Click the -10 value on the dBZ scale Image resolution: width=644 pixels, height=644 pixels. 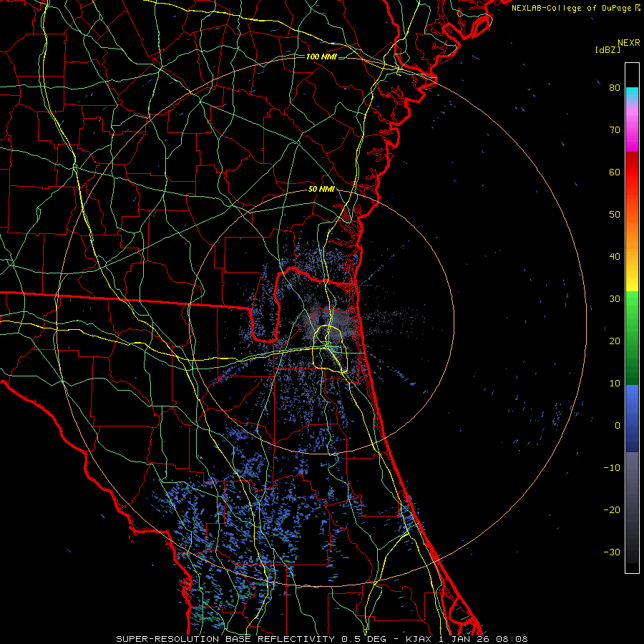(612, 468)
